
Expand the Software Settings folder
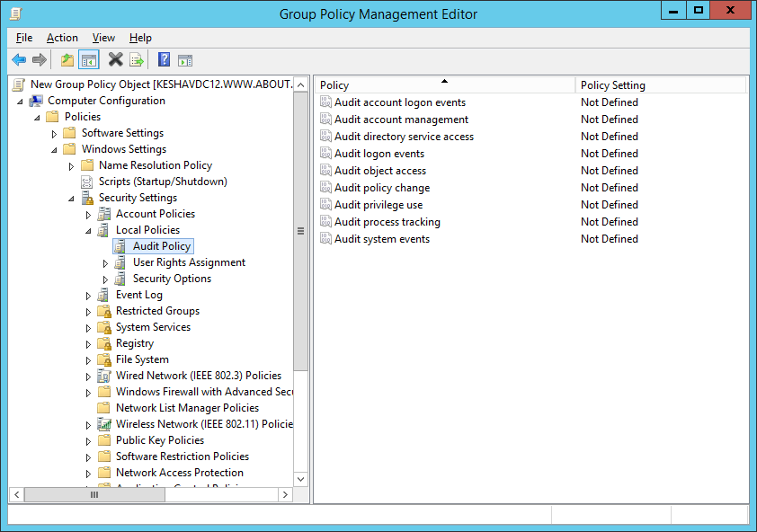(54, 134)
